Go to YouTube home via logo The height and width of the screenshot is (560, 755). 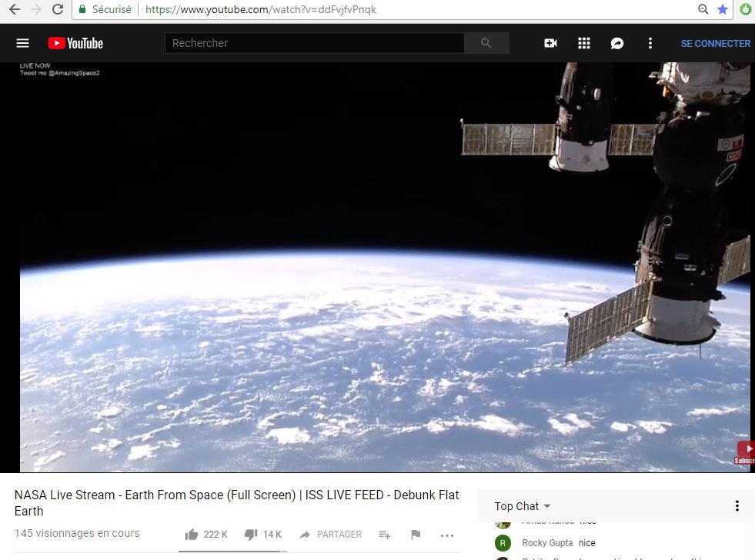pyautogui.click(x=75, y=43)
